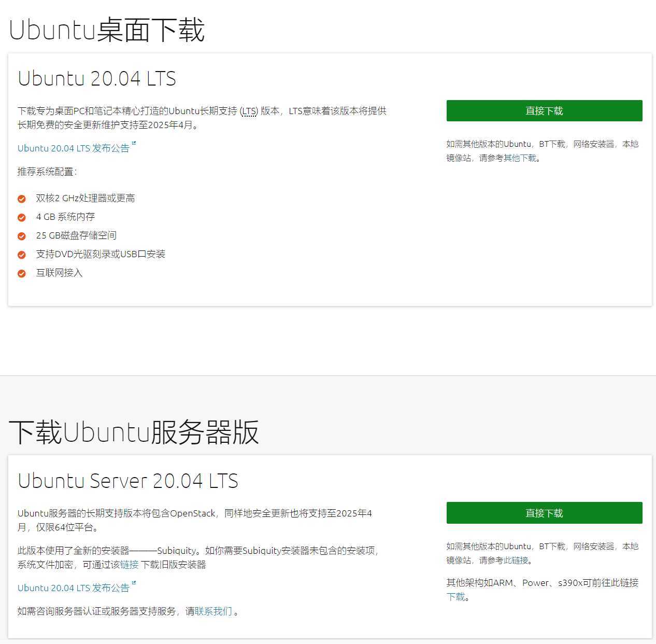656x644 pixels.
Task: Click the 下载Ubuntu服务器版 heading
Action: click(x=134, y=432)
